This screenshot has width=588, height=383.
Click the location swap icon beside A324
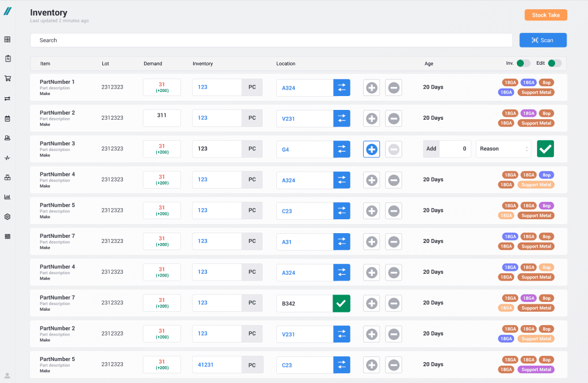pos(341,87)
